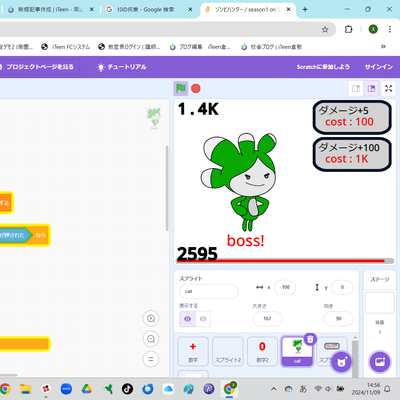
Task: Select the stage backdrop thumbnail
Action: coord(380,303)
